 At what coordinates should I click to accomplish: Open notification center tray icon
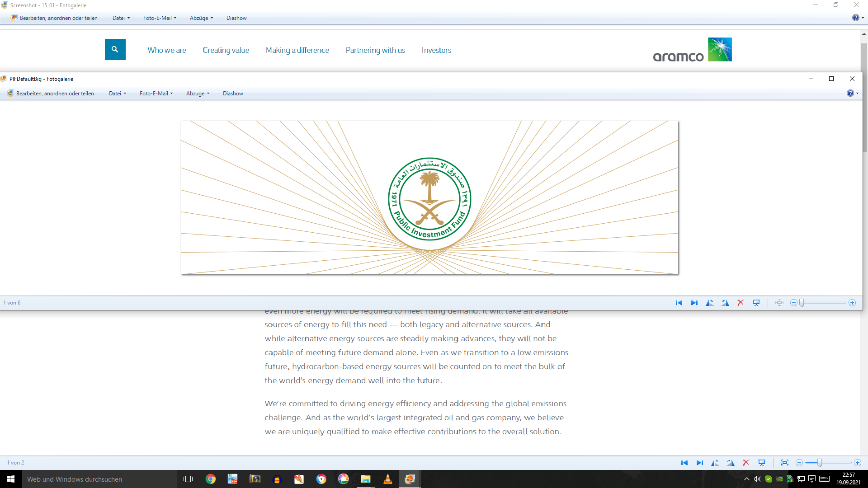click(812, 479)
